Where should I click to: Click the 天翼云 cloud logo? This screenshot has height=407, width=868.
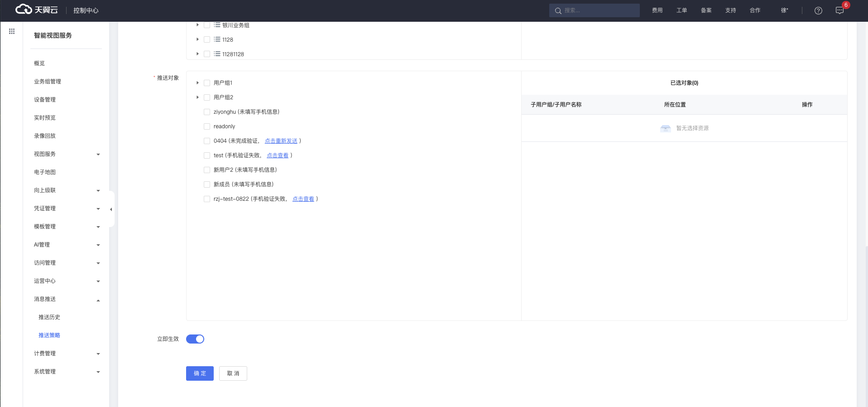click(x=36, y=10)
